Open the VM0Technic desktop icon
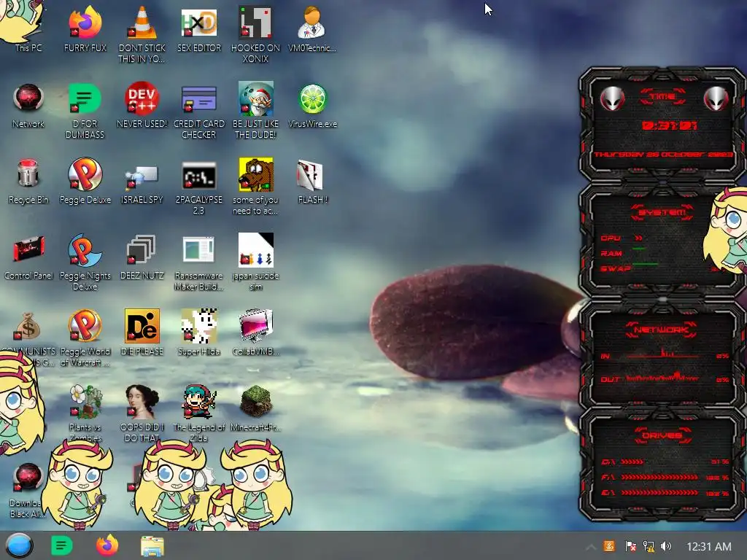The height and width of the screenshot is (560, 747). coord(312,28)
